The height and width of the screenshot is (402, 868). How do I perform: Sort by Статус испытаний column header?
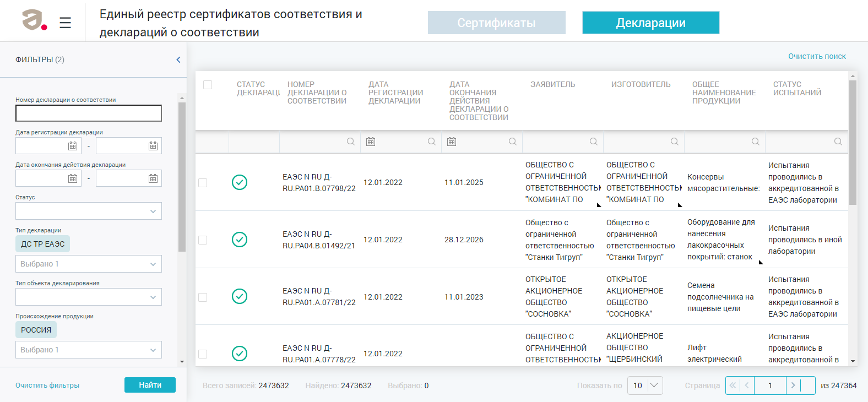[797, 89]
